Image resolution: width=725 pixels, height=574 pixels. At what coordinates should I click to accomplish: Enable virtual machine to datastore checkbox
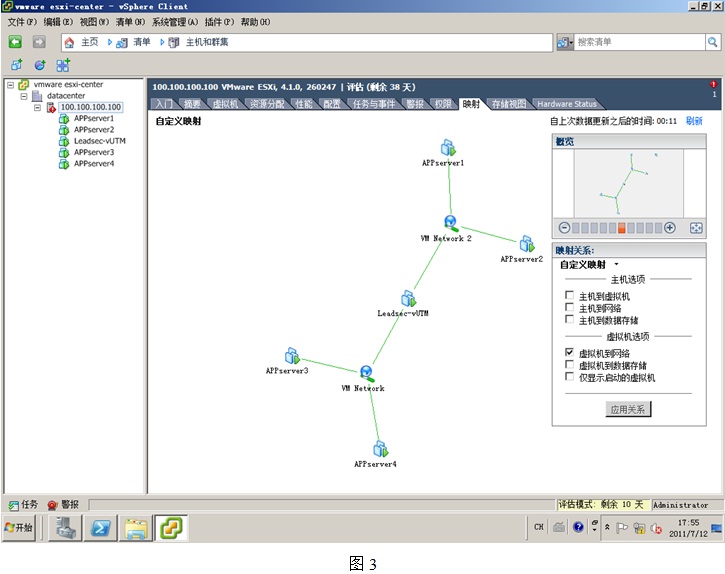point(570,364)
